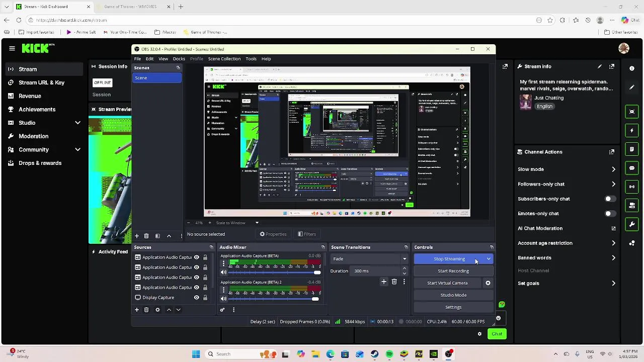
Task: Click Start Virtual Camera button
Action: (447, 283)
